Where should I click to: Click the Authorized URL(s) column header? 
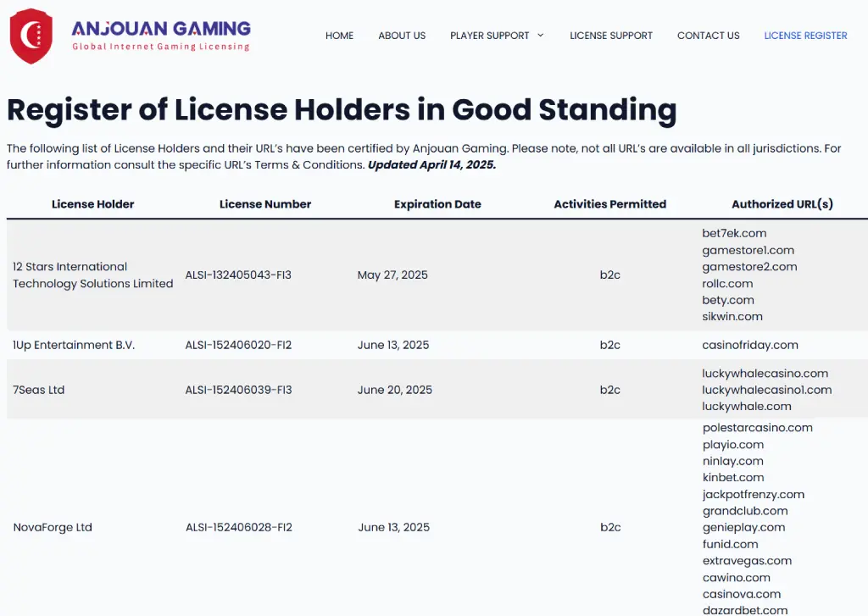(x=782, y=204)
